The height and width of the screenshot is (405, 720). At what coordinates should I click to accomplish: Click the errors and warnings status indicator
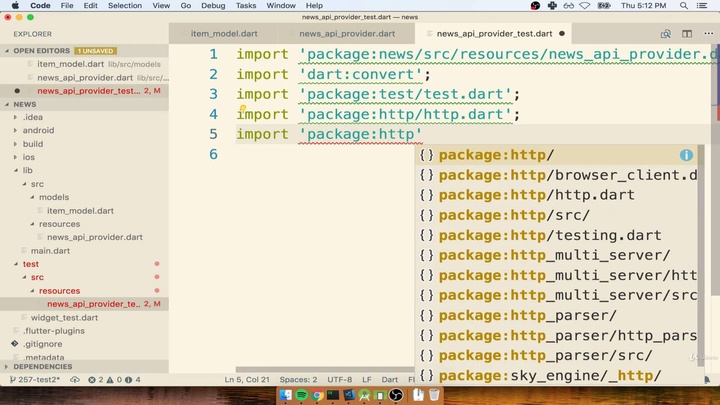point(115,380)
